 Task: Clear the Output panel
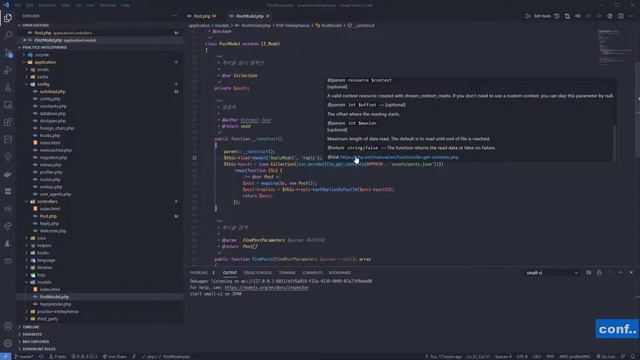[x=589, y=272]
